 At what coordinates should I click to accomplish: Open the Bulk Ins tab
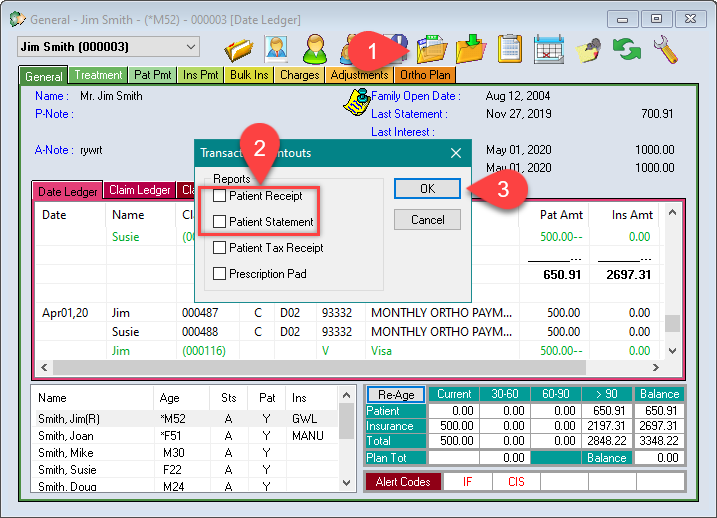249,75
